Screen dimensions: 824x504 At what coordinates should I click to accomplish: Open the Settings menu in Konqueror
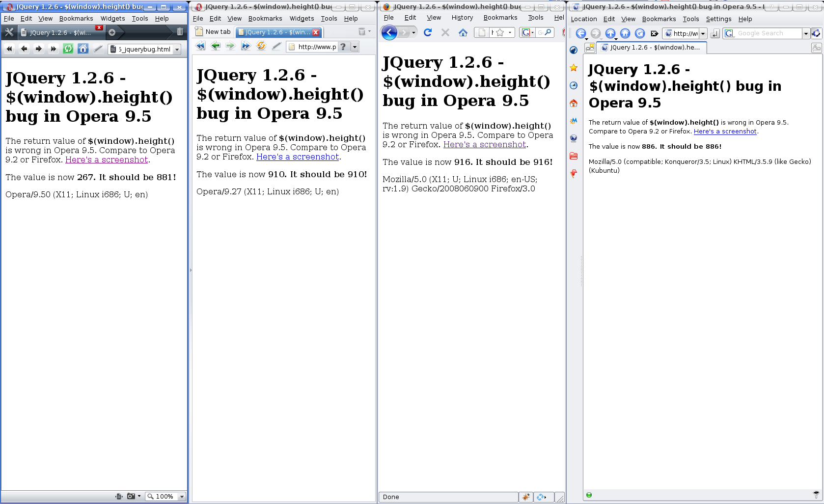coord(718,19)
